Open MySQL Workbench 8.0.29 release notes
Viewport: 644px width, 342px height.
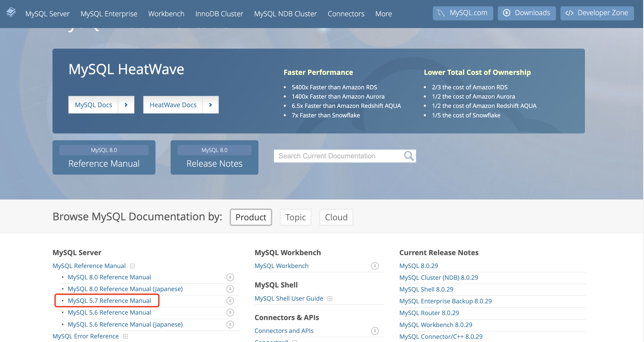436,325
